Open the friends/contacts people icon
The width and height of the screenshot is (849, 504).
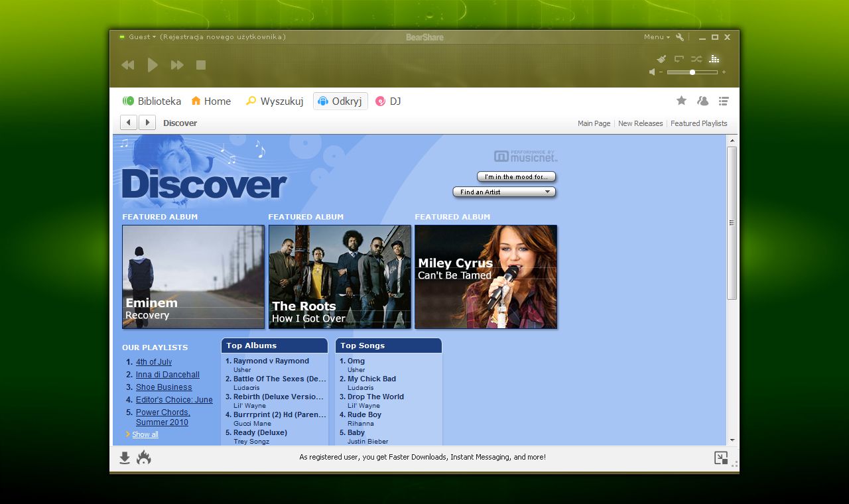[x=702, y=101]
